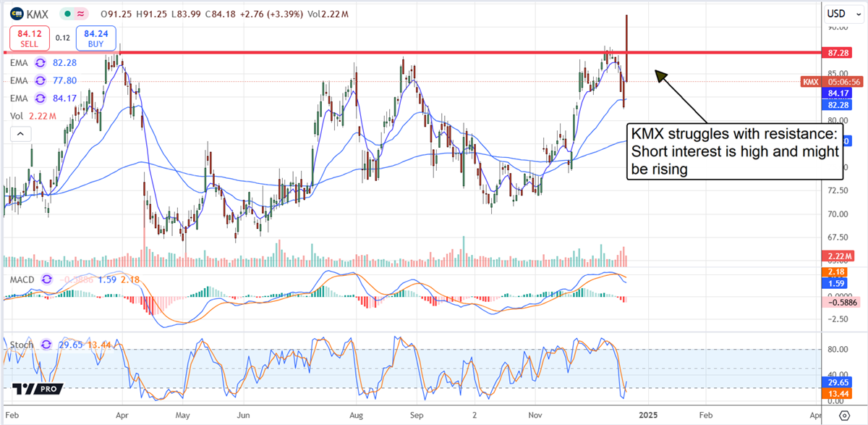Open the USD currency dropdown
Screen dimensions: 868x425
coord(841,13)
